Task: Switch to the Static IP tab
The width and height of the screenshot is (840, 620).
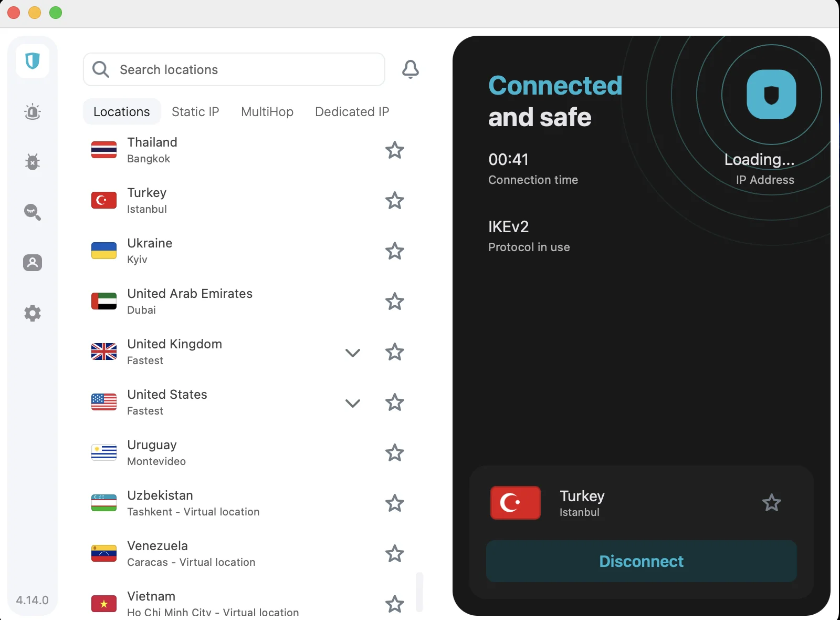Action: click(195, 111)
